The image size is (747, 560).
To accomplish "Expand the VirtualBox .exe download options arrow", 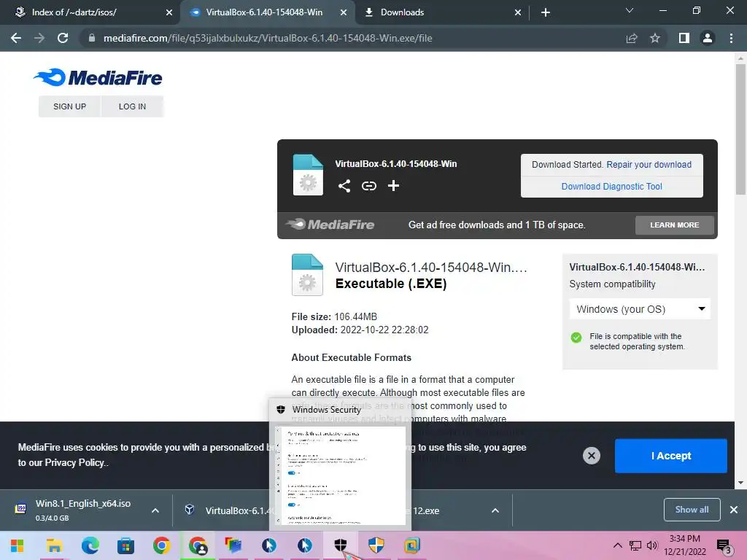I will coord(495,510).
